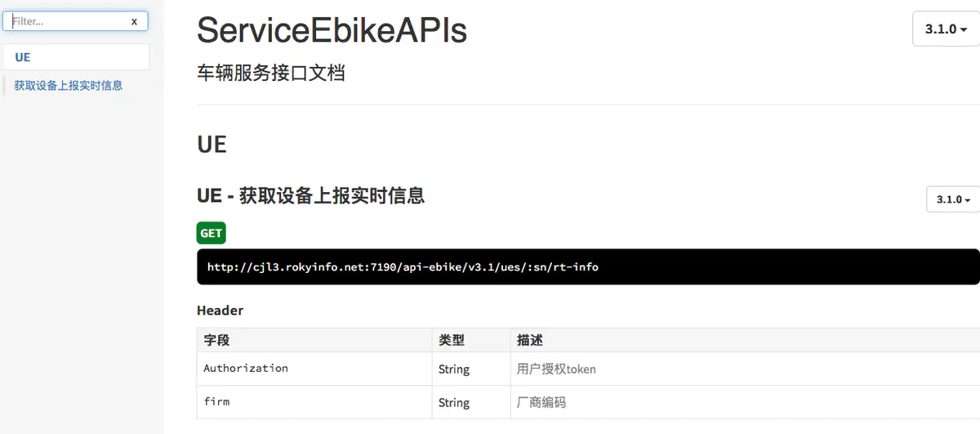Click the String type in Authorization row

click(454, 369)
